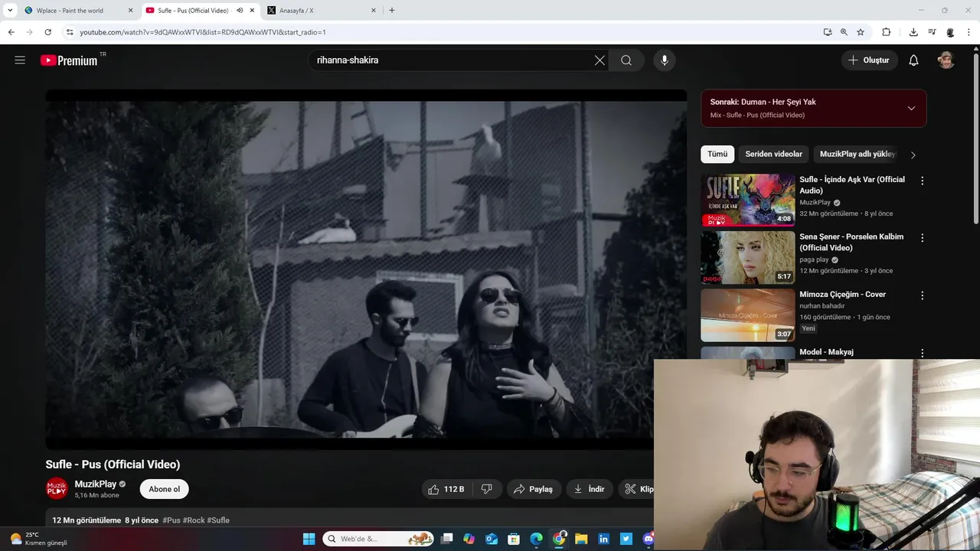Open LinkedIn from the taskbar
This screenshot has height=551, width=980.
[x=603, y=539]
